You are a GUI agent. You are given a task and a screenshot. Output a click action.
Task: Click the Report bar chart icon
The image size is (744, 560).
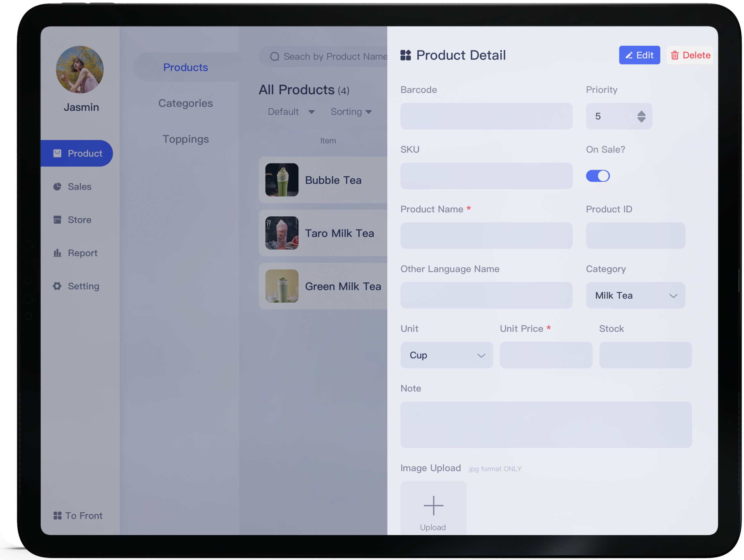click(57, 253)
